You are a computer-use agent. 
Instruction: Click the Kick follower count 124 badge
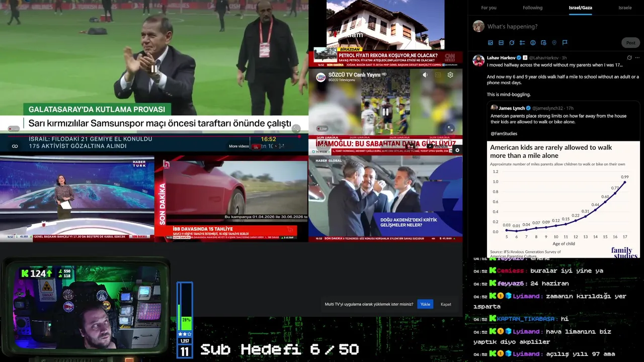pyautogui.click(x=36, y=274)
